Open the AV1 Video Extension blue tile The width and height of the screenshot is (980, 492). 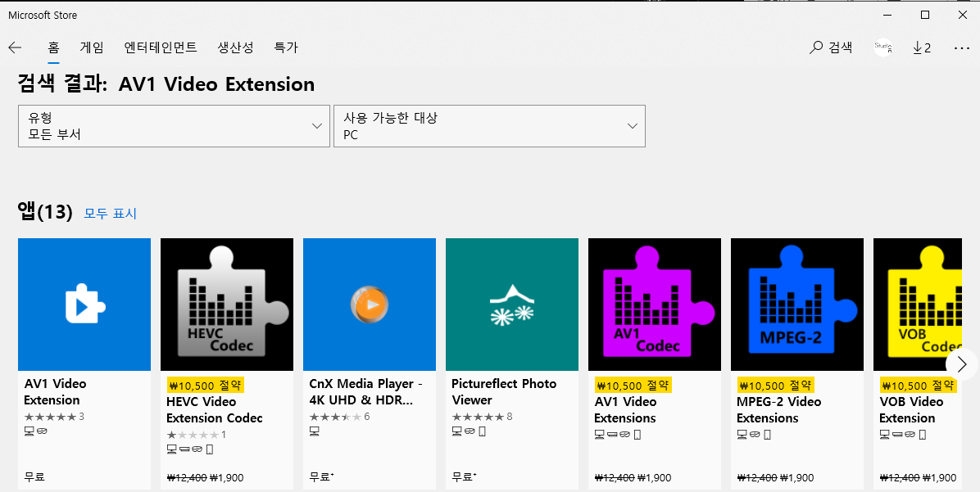coord(84,304)
